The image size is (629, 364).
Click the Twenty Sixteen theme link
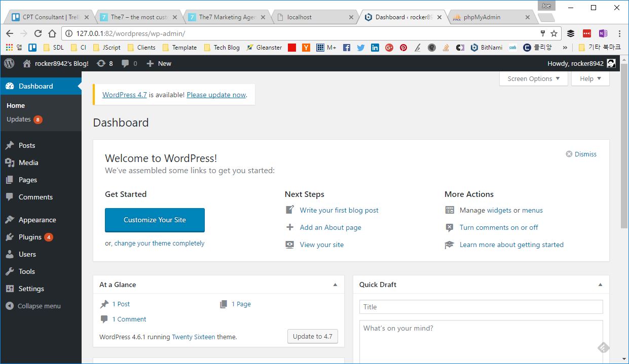pos(194,337)
